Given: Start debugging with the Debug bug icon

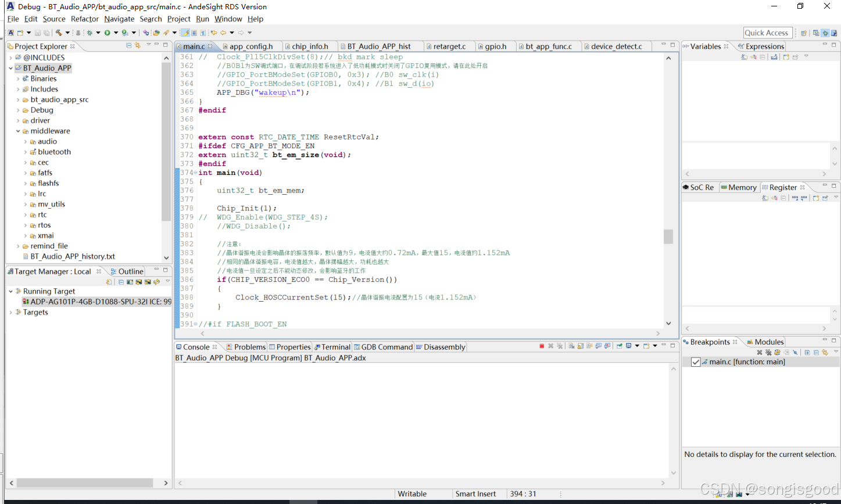Looking at the screenshot, I should tap(91, 34).
